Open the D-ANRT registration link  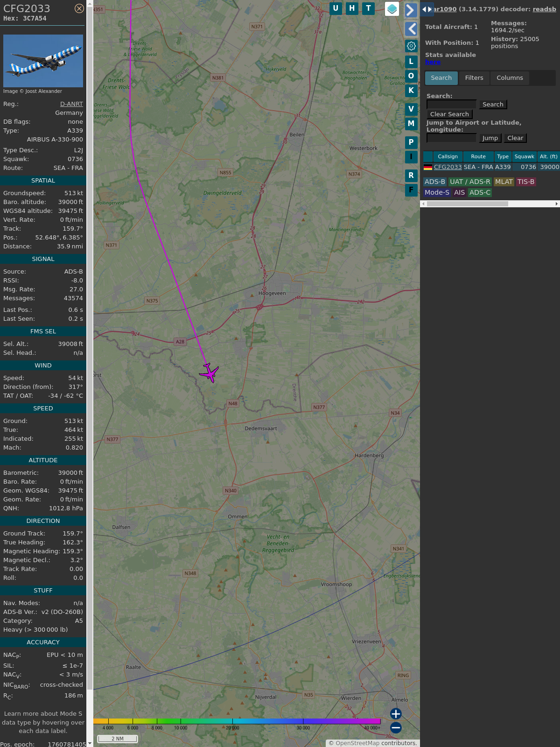pos(71,104)
